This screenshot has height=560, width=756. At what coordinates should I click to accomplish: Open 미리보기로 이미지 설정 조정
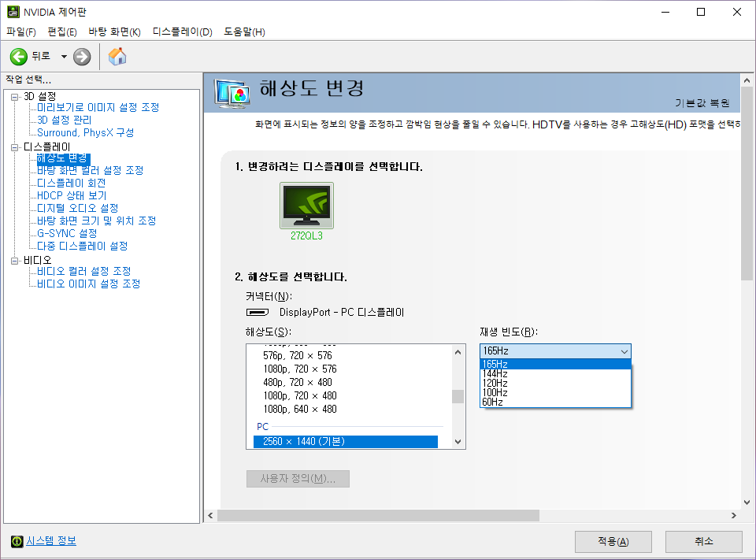click(98, 107)
